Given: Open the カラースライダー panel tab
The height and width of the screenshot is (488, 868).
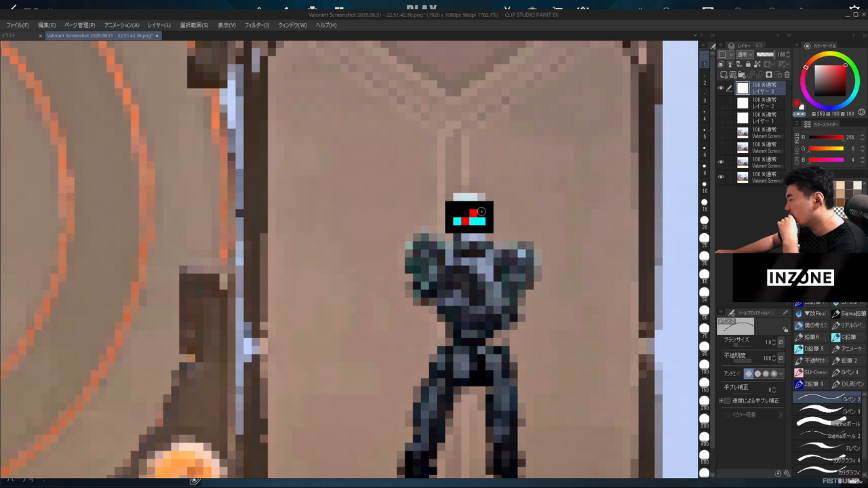Looking at the screenshot, I should pos(821,125).
